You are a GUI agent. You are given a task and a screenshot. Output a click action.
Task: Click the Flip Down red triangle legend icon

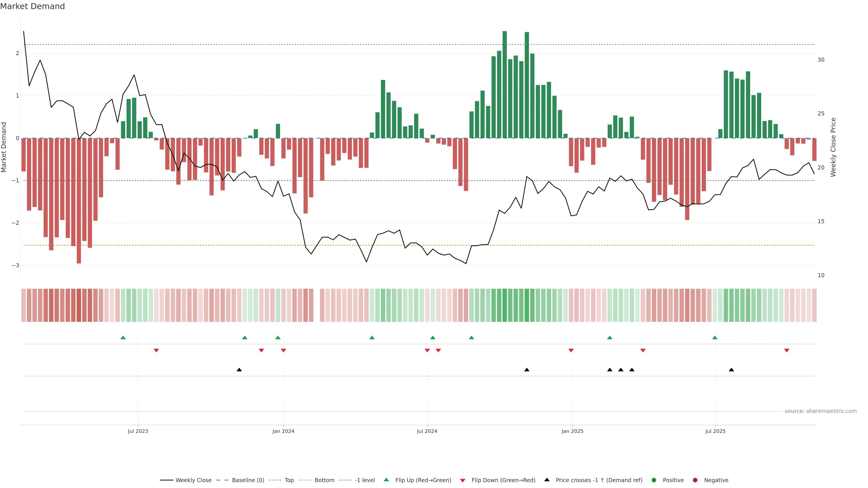(x=463, y=481)
